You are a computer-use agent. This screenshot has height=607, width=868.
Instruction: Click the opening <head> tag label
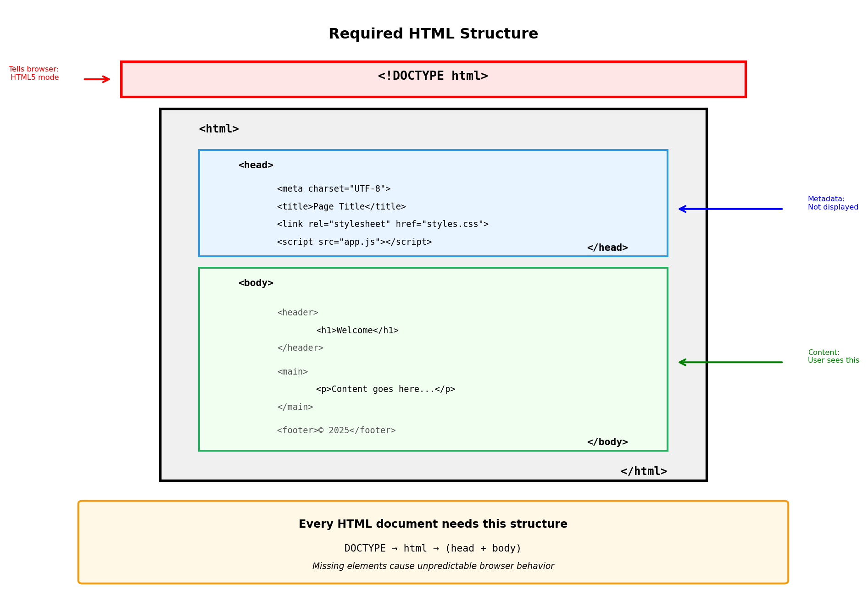256,166
